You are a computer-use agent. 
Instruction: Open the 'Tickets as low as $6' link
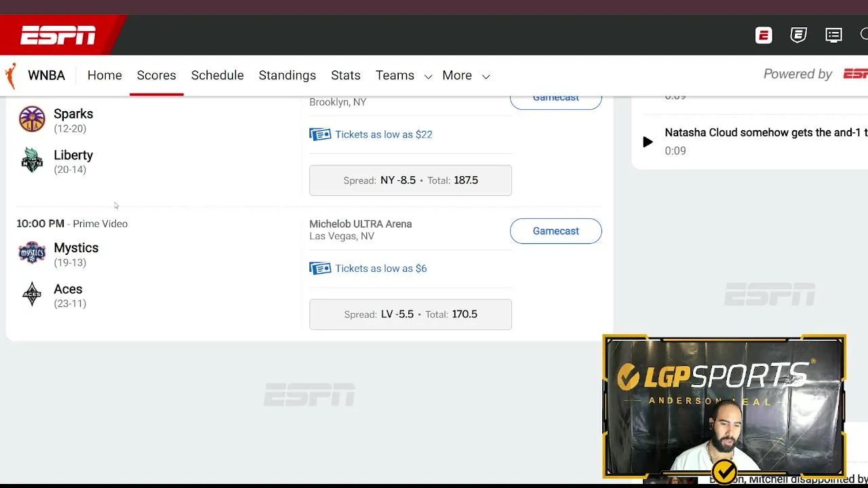click(381, 268)
